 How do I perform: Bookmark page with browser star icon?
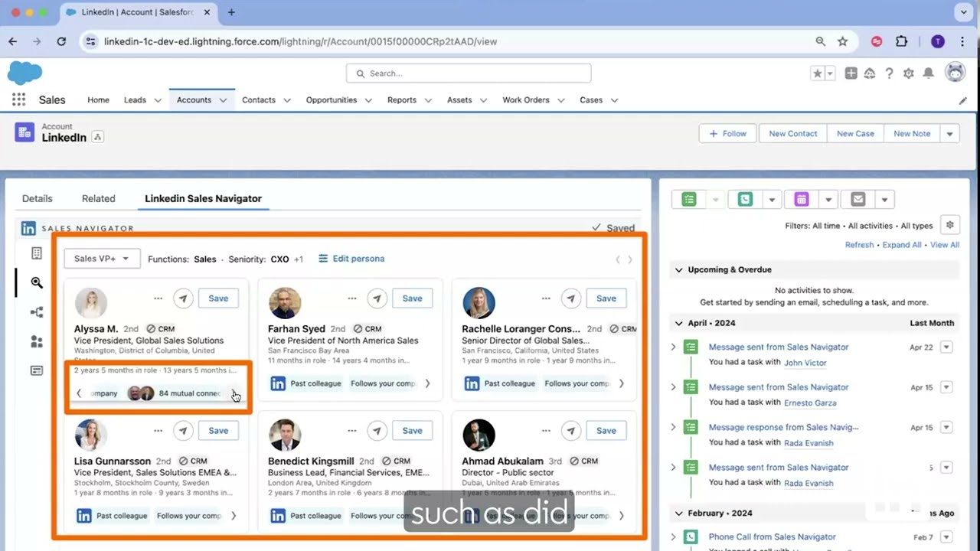(842, 41)
